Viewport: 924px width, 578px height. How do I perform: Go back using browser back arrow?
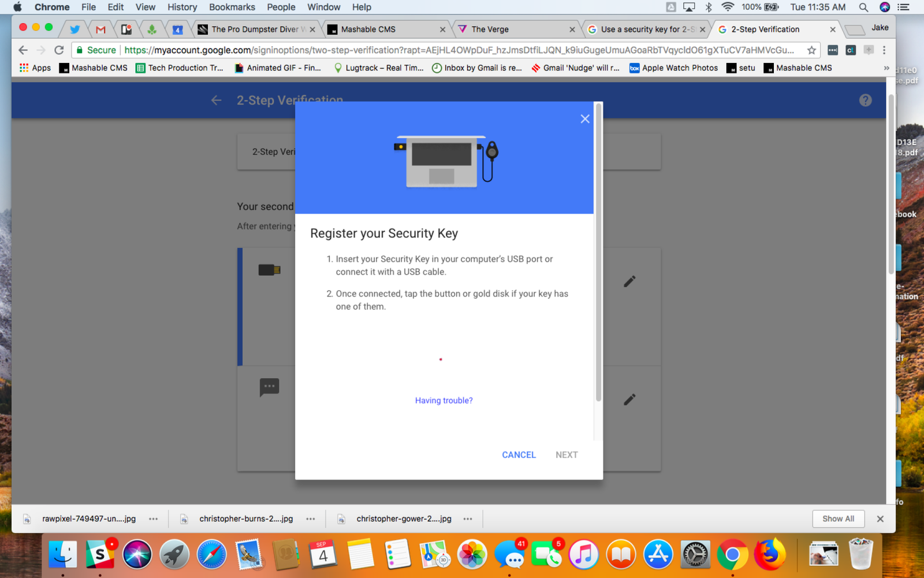tap(23, 50)
